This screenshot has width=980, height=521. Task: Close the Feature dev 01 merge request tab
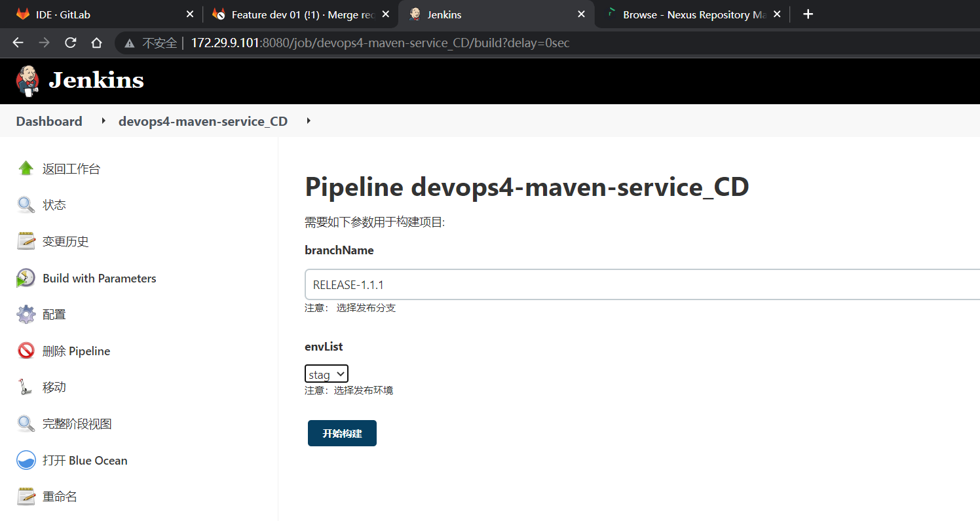tap(386, 14)
